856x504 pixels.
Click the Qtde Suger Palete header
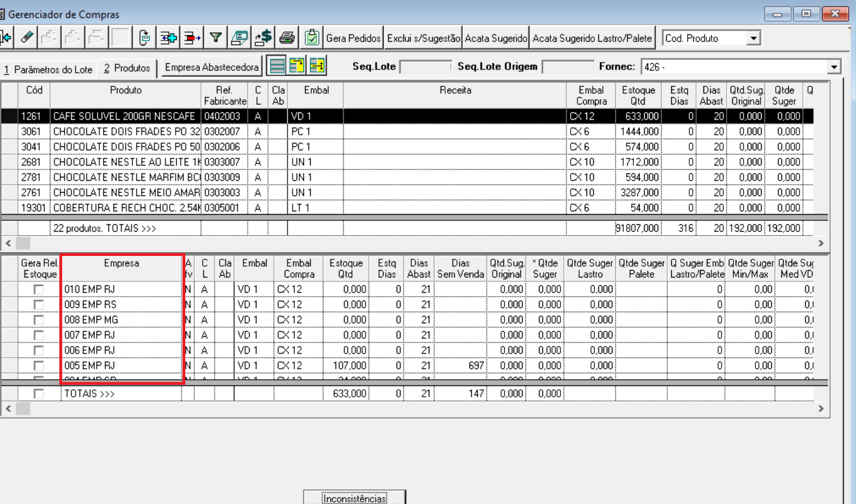coord(641,268)
